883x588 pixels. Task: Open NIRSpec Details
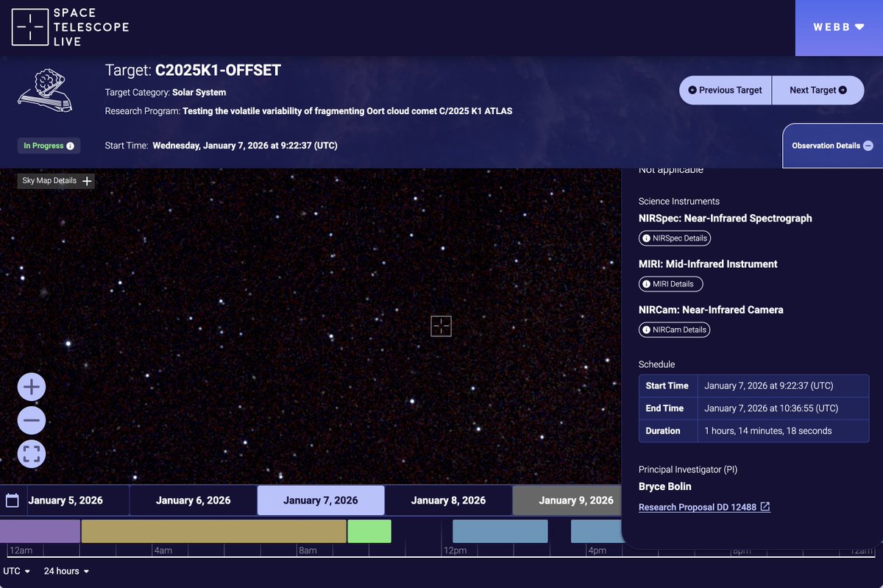(x=675, y=238)
